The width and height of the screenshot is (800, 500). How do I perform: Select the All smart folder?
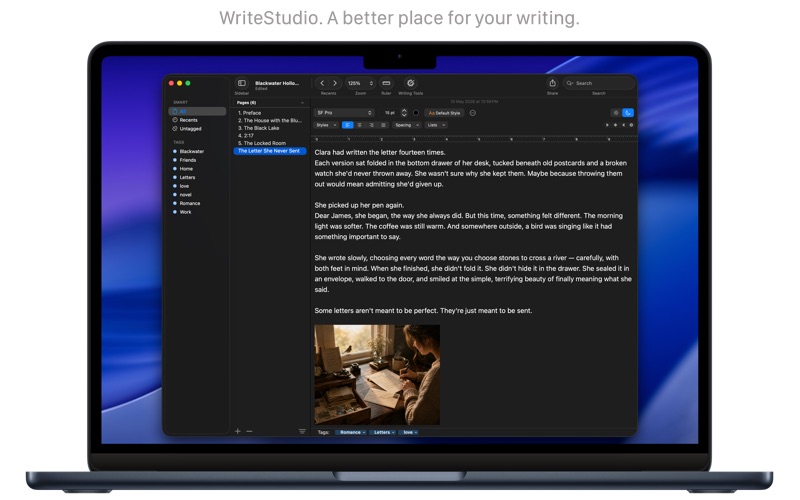click(197, 111)
